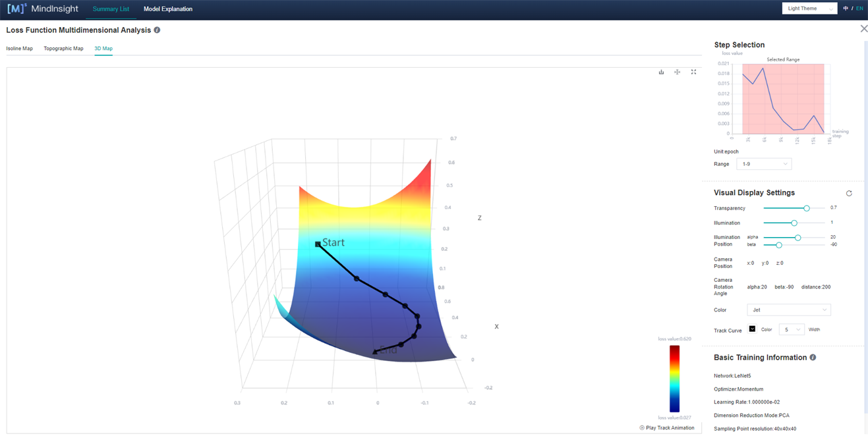Open the black track curve color picker
The height and width of the screenshot is (436, 868).
(752, 329)
